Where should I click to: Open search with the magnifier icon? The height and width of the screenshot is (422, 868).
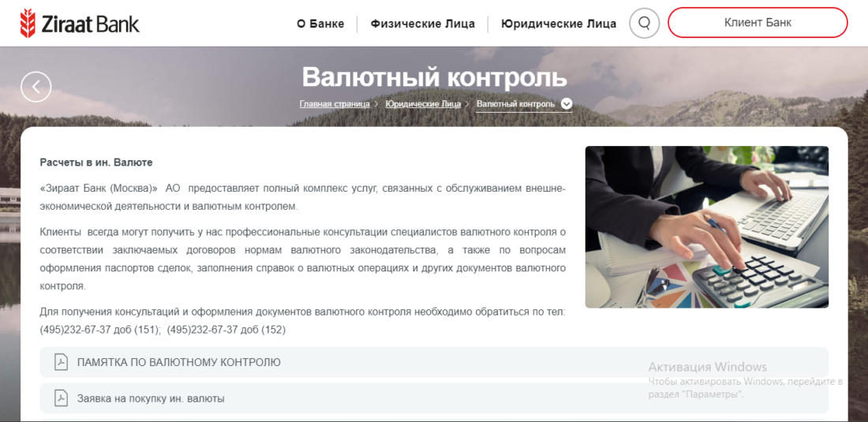click(644, 23)
